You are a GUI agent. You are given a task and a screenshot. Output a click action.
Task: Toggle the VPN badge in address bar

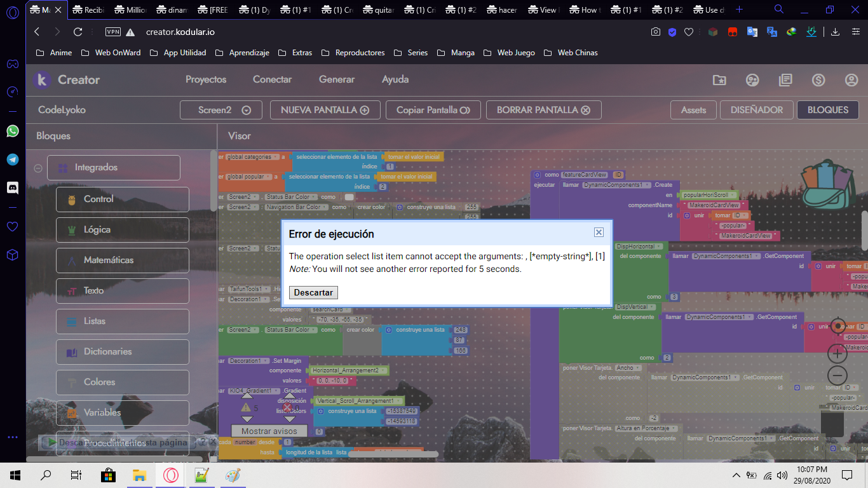pos(113,32)
